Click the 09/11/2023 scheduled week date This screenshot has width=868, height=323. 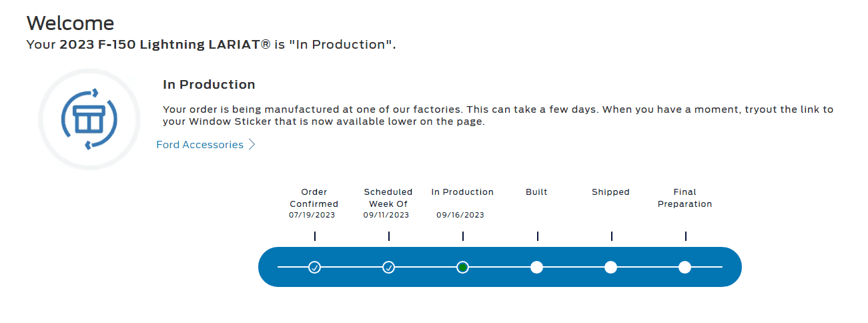click(x=386, y=216)
